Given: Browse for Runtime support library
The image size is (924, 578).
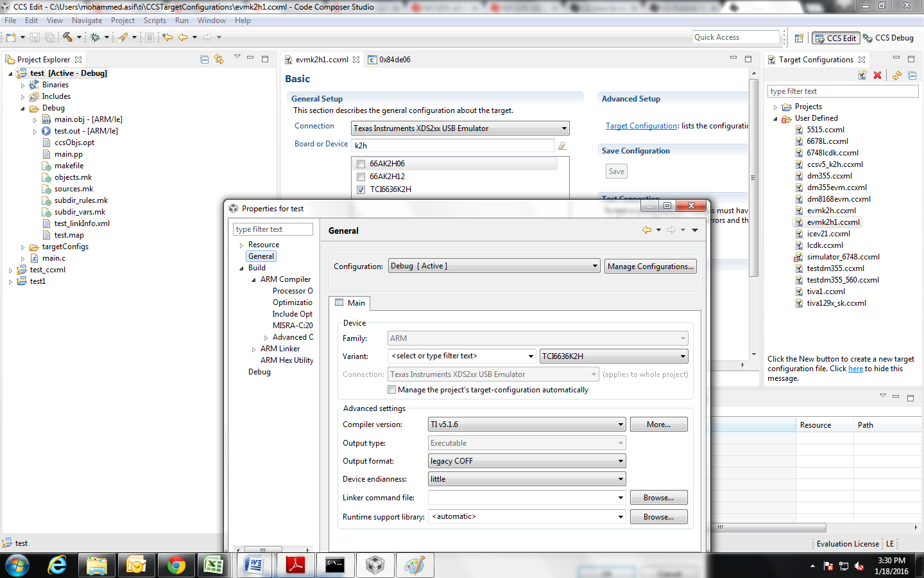Looking at the screenshot, I should (x=658, y=517).
